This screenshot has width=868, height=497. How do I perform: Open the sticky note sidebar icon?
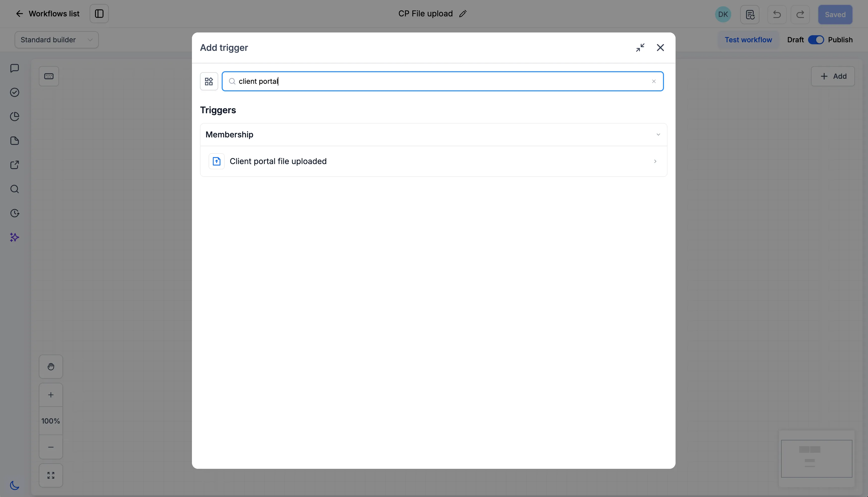(14, 141)
